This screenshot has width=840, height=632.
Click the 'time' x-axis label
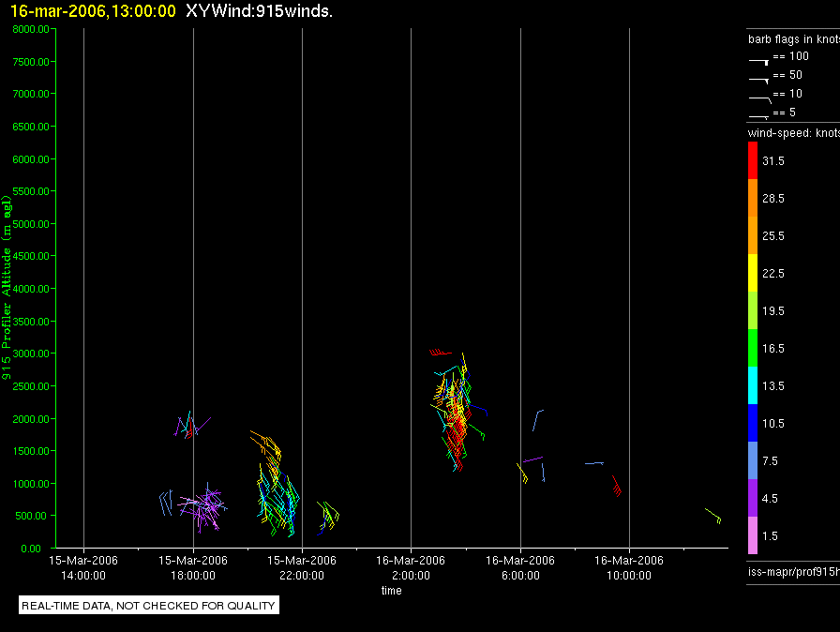[392, 590]
